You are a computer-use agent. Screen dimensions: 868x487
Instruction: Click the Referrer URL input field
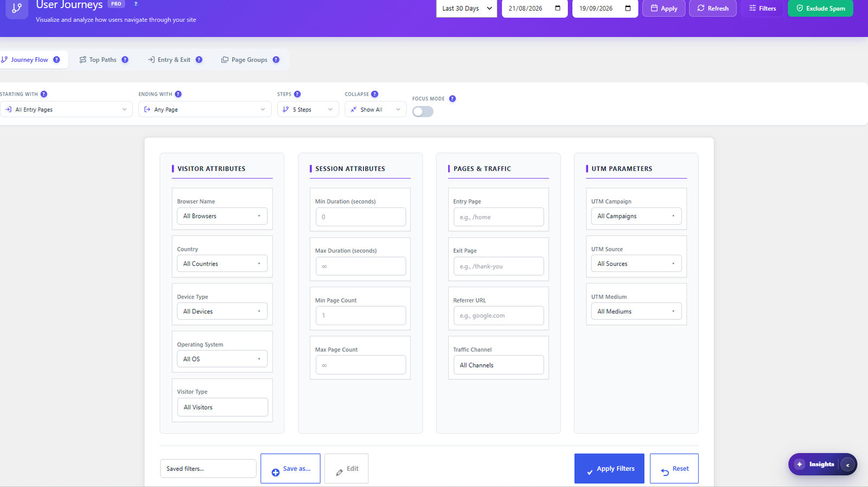[499, 315]
